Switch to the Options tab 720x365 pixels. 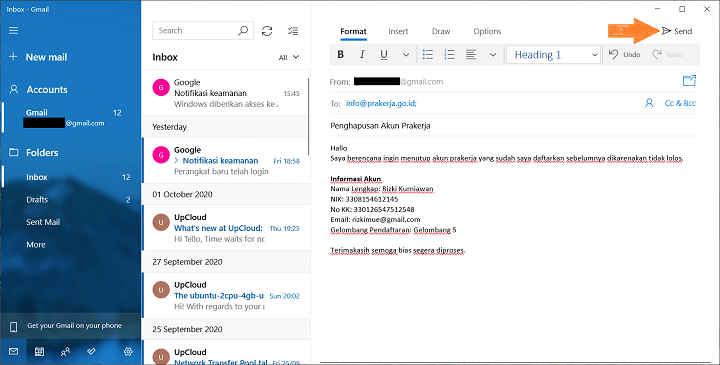point(487,31)
